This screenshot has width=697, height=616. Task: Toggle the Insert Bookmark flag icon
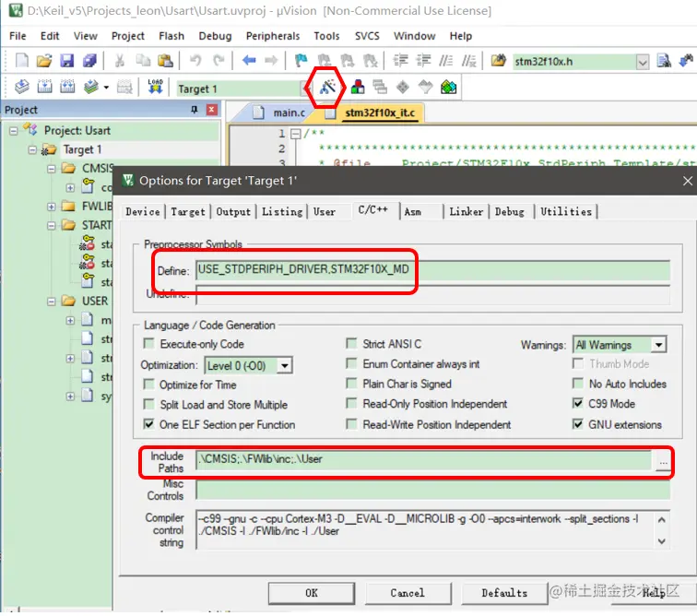click(301, 60)
